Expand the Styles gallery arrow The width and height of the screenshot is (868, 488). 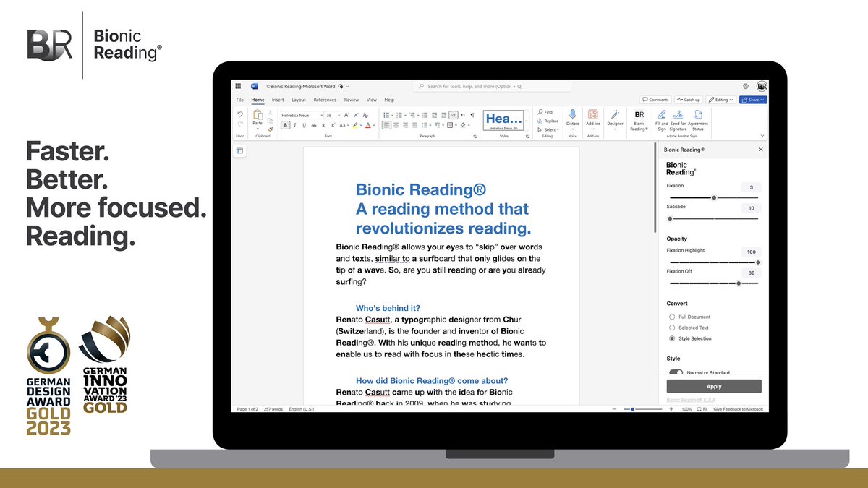526,121
